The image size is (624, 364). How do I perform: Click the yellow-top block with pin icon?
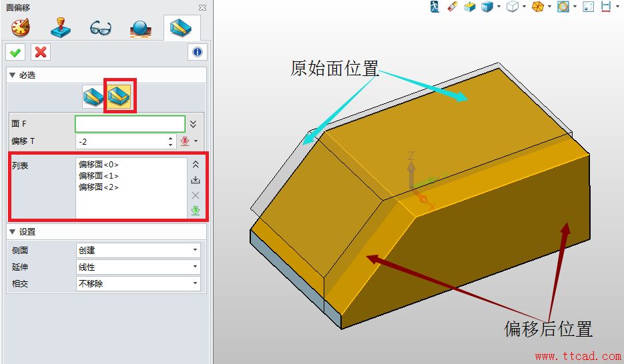(x=470, y=7)
